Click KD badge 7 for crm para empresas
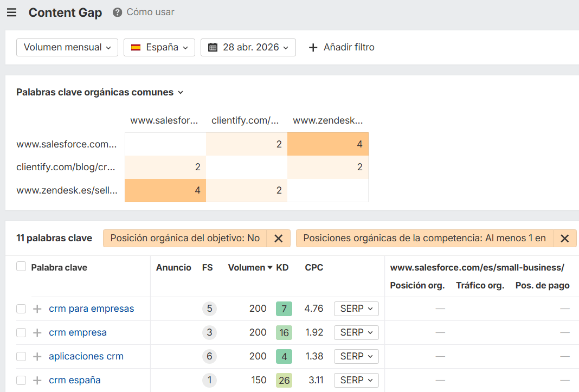The height and width of the screenshot is (392, 579). point(284,309)
